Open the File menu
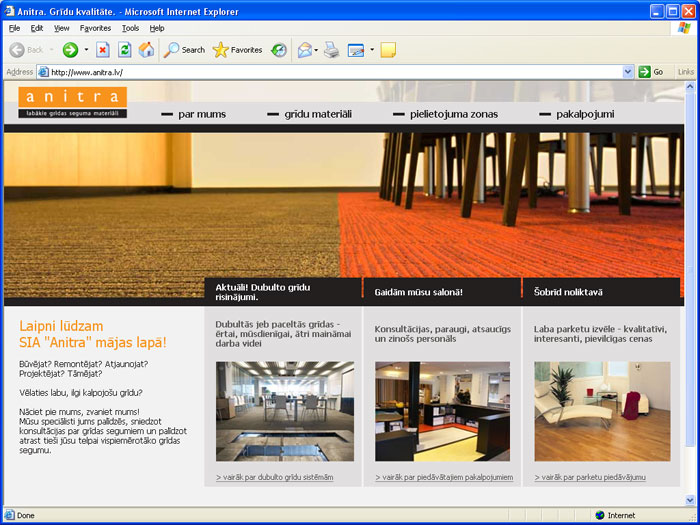Screen dimensions: 700x525 click(x=14, y=28)
